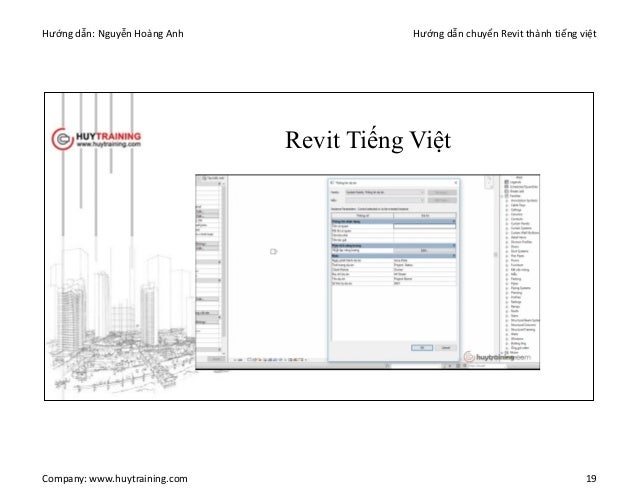
Task: Select Curtain Wall Mullions under Families
Action: [525, 233]
